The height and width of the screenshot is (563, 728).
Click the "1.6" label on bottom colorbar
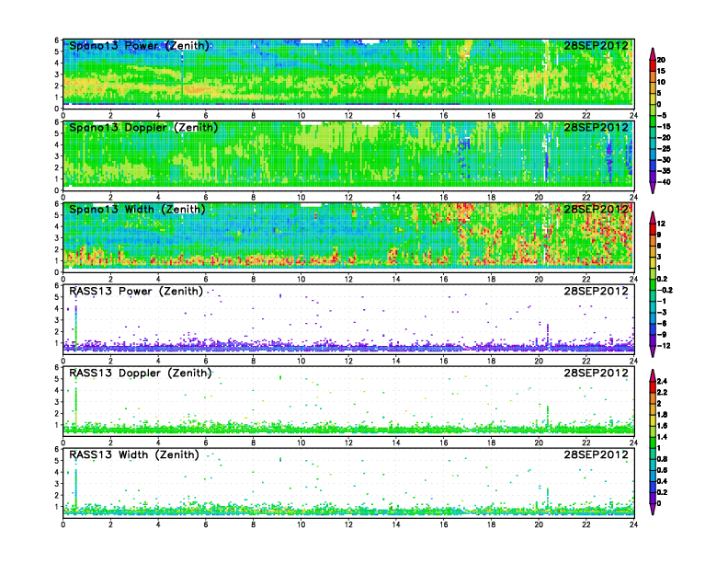(x=662, y=426)
